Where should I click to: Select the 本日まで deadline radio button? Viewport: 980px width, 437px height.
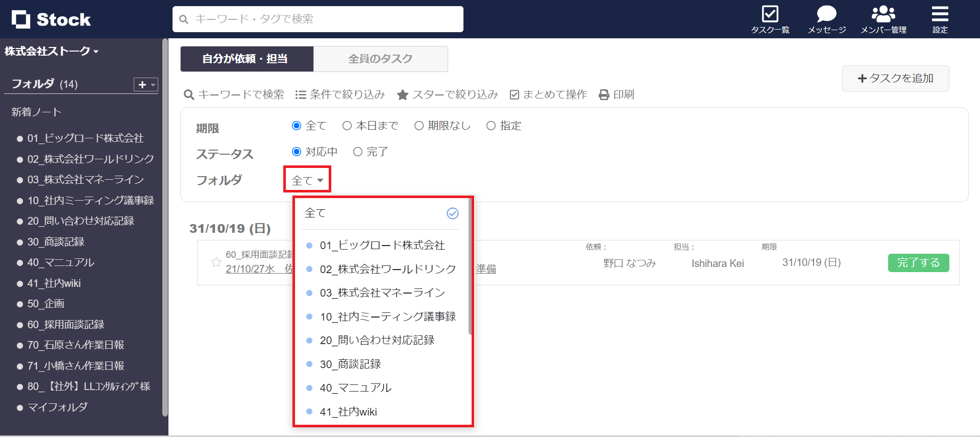[347, 126]
